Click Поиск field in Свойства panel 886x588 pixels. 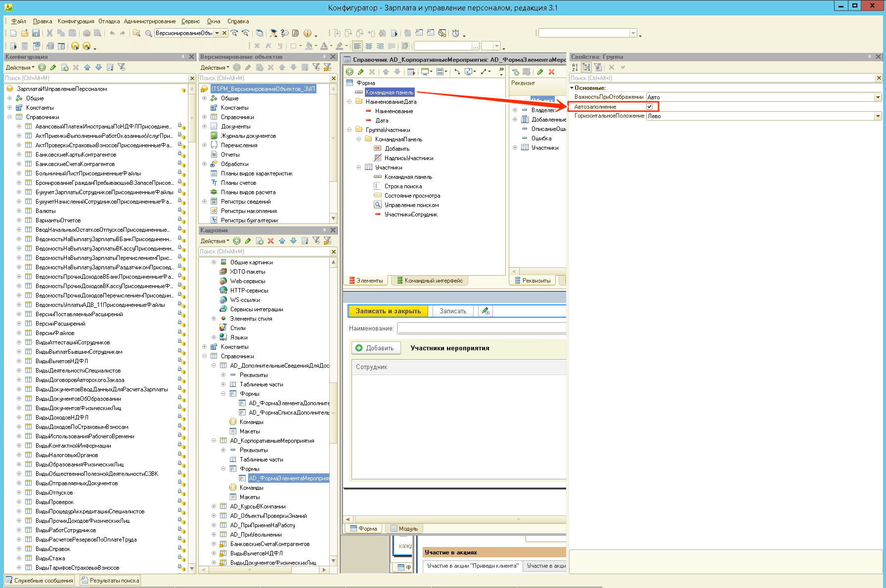click(722, 78)
